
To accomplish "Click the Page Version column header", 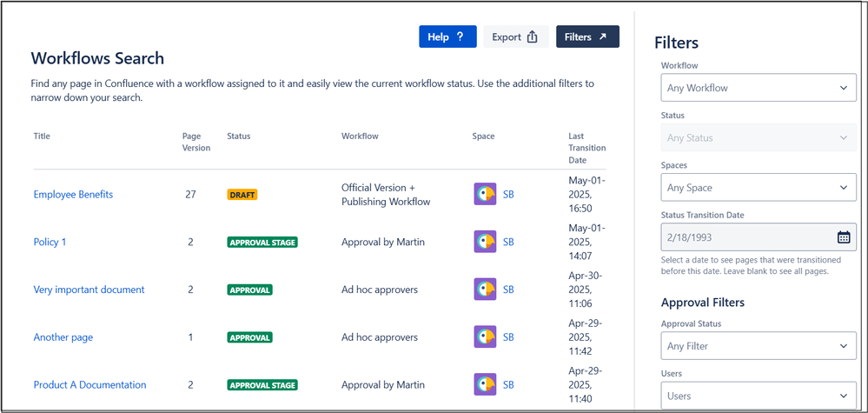I will pos(196,142).
